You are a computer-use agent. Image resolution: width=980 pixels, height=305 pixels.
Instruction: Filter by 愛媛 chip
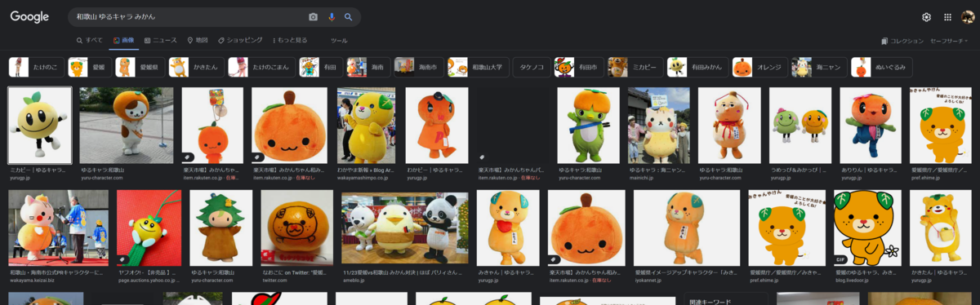pos(90,67)
